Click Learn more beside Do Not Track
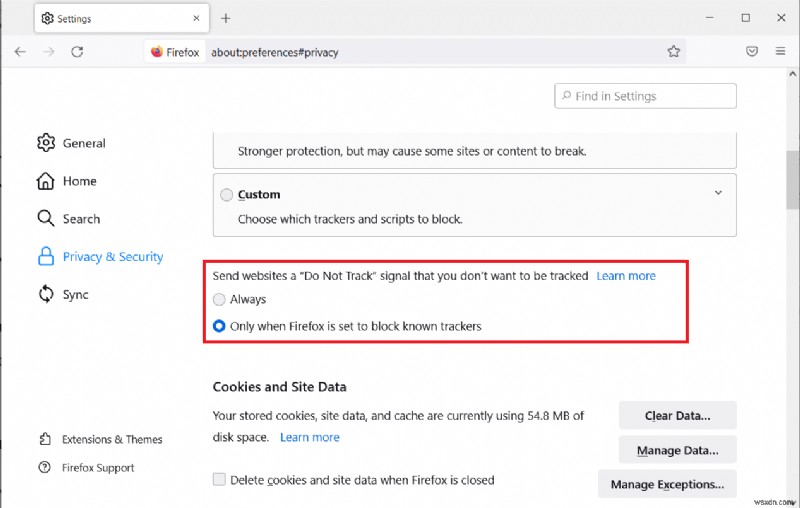The height and width of the screenshot is (508, 800). pyautogui.click(x=626, y=275)
